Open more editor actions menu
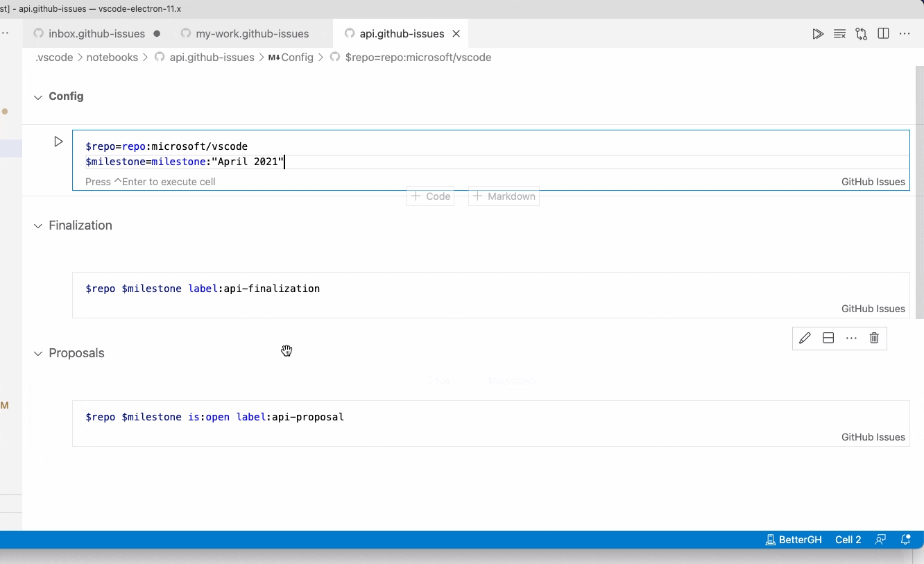The width and height of the screenshot is (924, 564). point(905,33)
